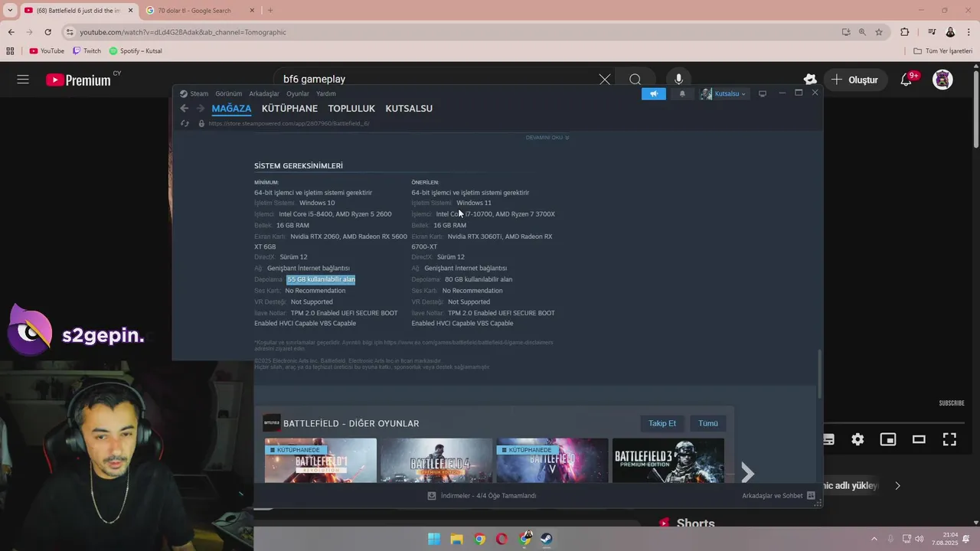The width and height of the screenshot is (980, 551).
Task: Open YouTube hamburger guide menu
Action: click(23, 80)
